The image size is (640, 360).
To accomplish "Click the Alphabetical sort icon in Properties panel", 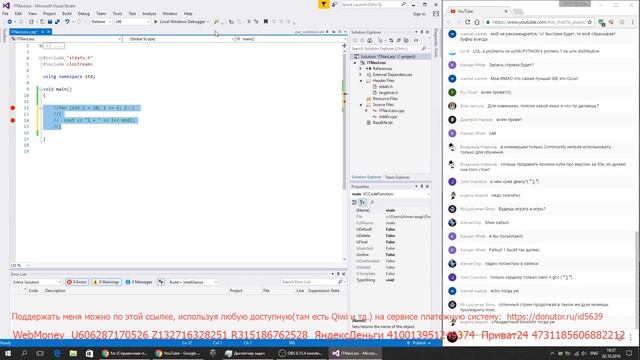I will 362,202.
